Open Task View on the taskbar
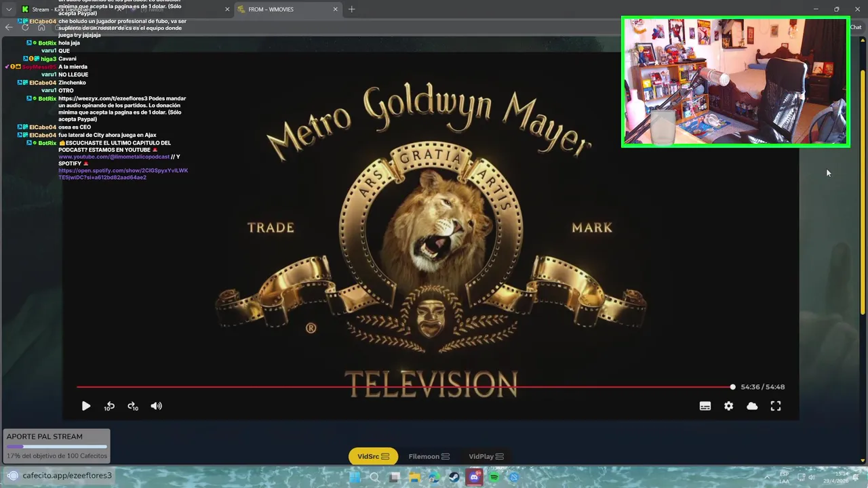Image resolution: width=868 pixels, height=488 pixels. coord(394,477)
